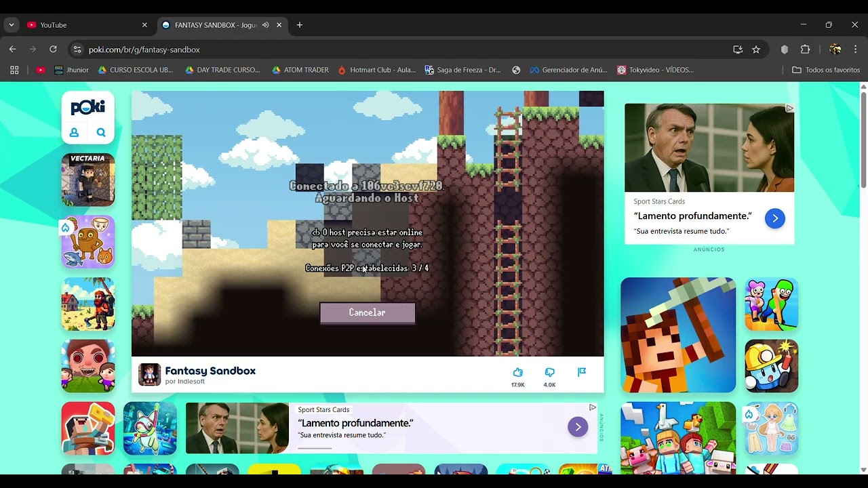Open the Vectaria game thumbnail
Viewport: 868px width, 488px height.
[88, 180]
